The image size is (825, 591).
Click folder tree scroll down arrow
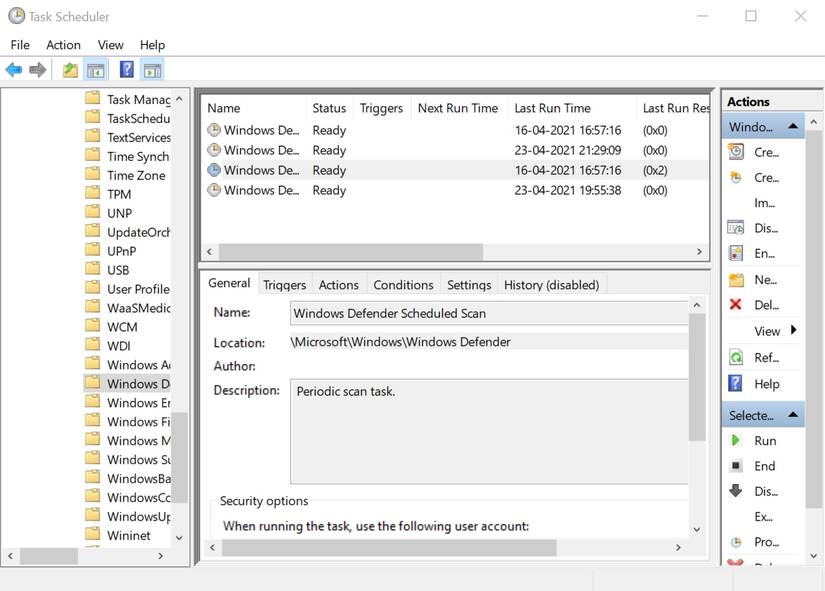179,538
